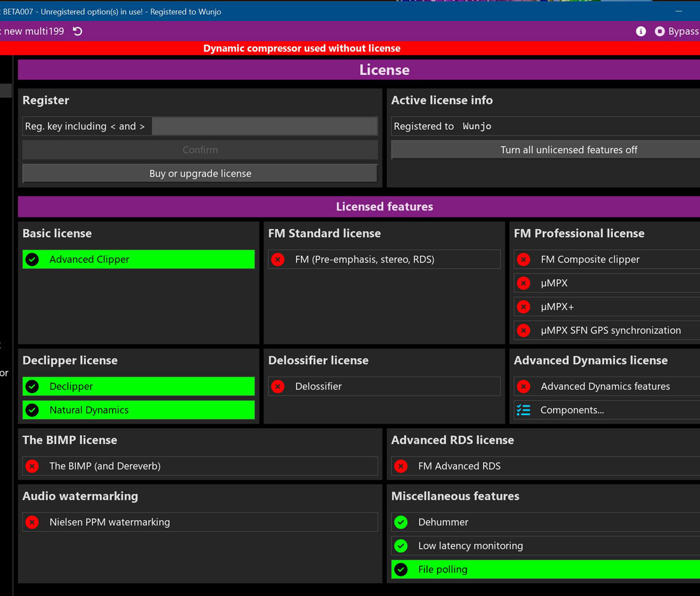This screenshot has height=596, width=700.
Task: Click the registration key input field
Action: 264,127
